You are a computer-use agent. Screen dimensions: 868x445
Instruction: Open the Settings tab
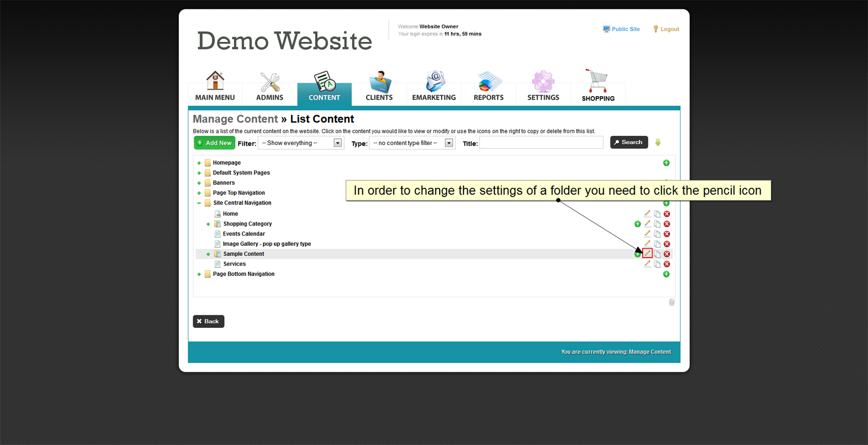[x=543, y=87]
